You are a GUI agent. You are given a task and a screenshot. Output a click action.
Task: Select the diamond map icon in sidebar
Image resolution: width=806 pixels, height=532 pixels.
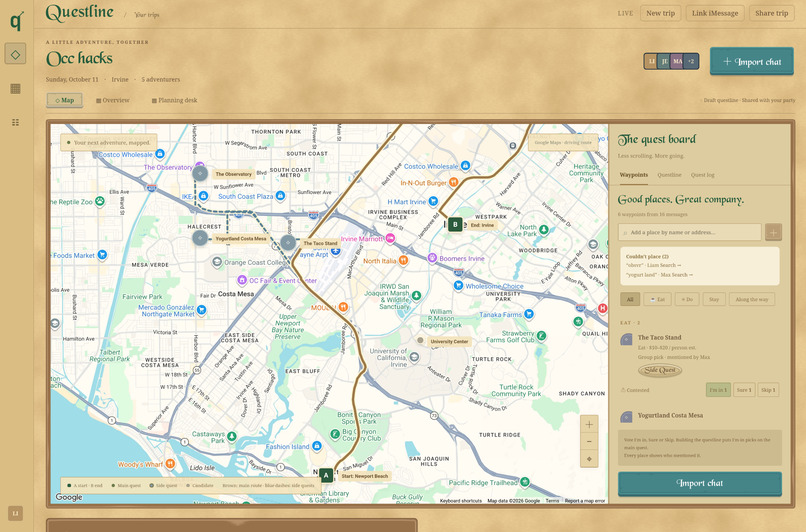click(15, 54)
